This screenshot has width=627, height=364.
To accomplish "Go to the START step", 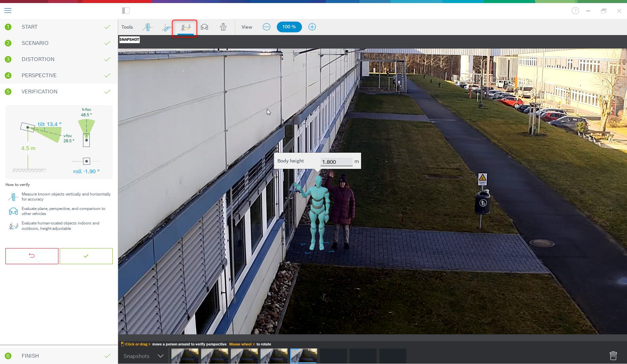I will pos(59,27).
